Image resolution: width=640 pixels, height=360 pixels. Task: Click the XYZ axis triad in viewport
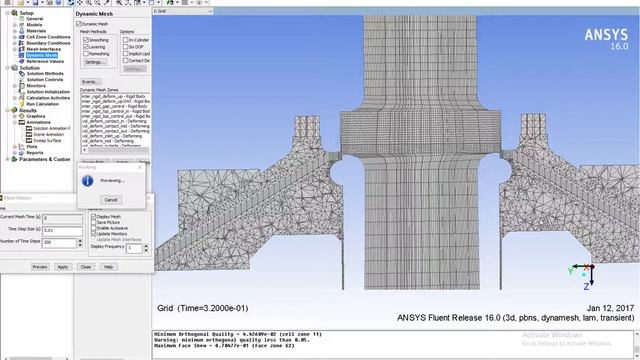click(x=583, y=277)
